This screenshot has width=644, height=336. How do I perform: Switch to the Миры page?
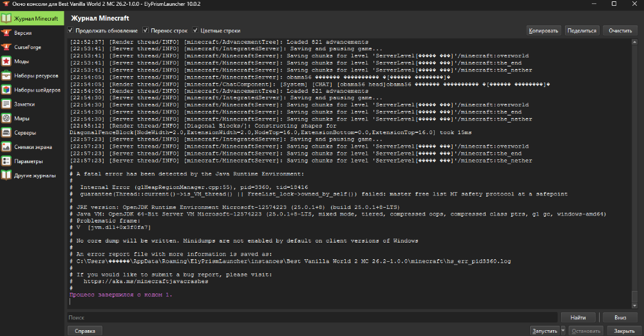(32, 119)
